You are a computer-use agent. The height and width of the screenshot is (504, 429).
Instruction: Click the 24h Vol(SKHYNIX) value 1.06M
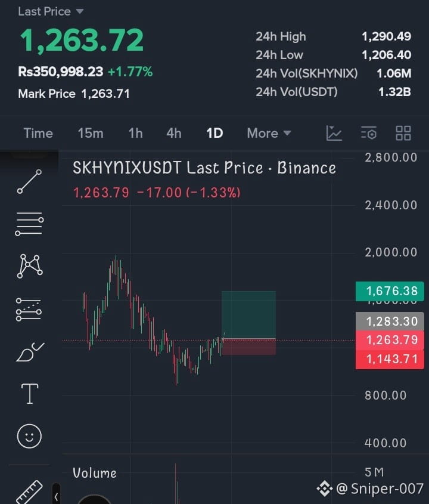click(x=394, y=73)
